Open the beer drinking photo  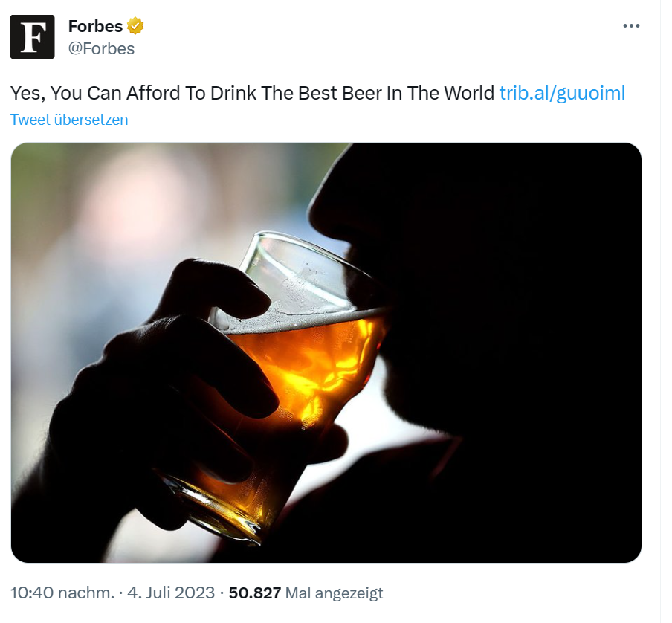coord(326,352)
